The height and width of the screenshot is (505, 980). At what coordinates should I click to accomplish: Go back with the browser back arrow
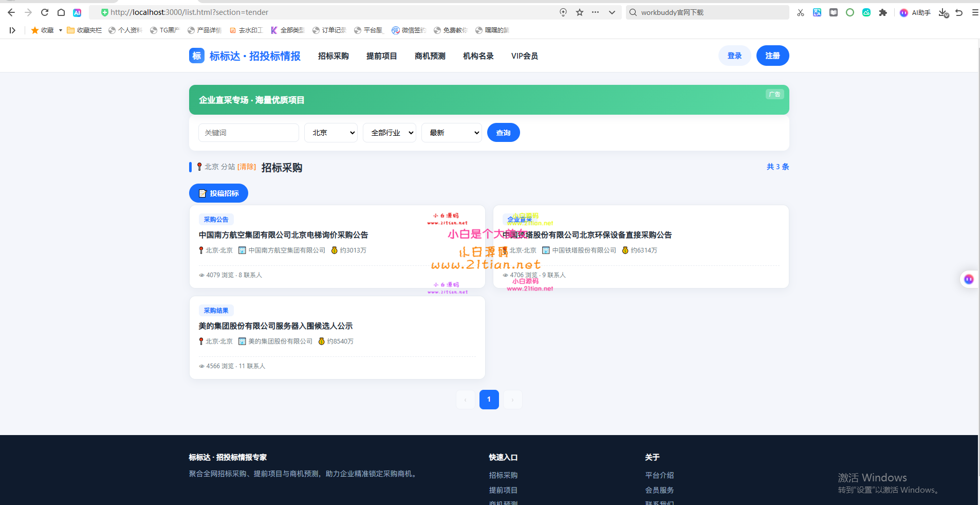(x=11, y=12)
